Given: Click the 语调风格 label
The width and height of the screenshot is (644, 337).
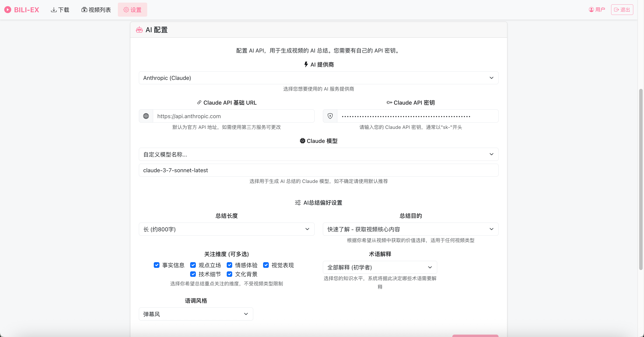Looking at the screenshot, I should pyautogui.click(x=196, y=301).
